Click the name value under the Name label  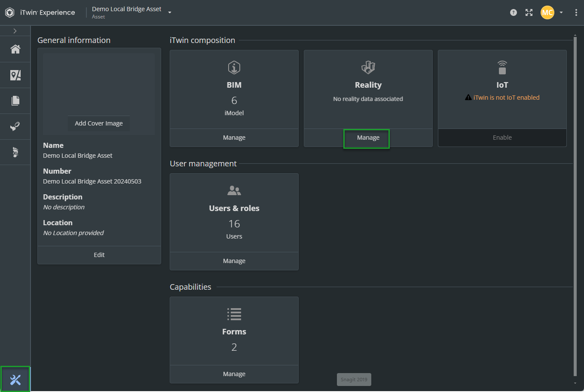(78, 156)
